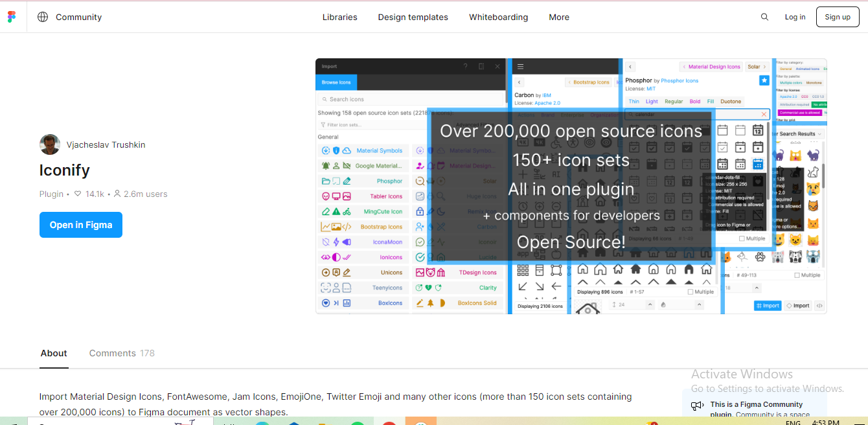This screenshot has height=425, width=868.
Task: Click the code brackets button beside the outlined Import
Action: click(x=819, y=306)
